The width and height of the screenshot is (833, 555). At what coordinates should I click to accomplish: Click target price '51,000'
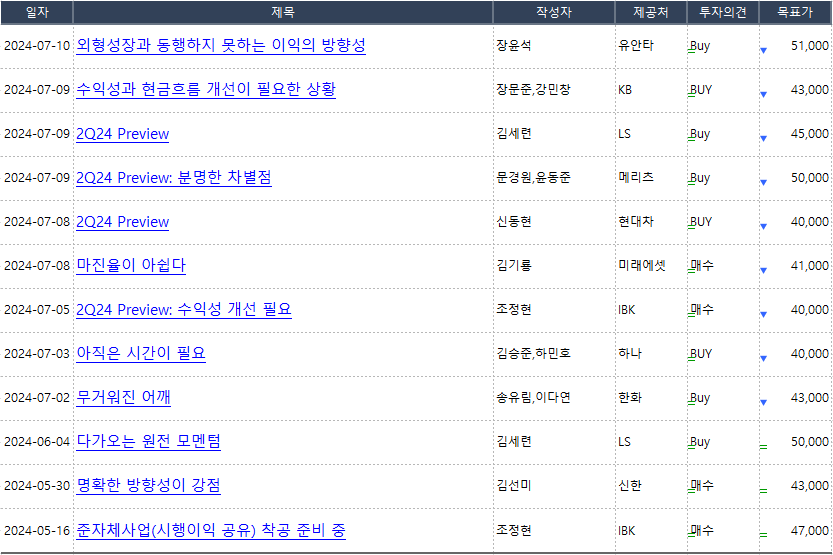click(810, 46)
